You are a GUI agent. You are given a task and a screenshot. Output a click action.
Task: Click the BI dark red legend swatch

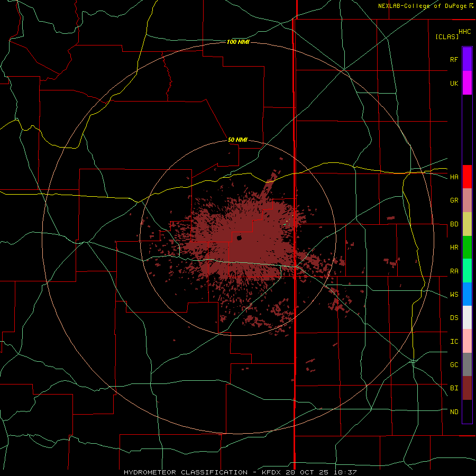tap(467, 388)
